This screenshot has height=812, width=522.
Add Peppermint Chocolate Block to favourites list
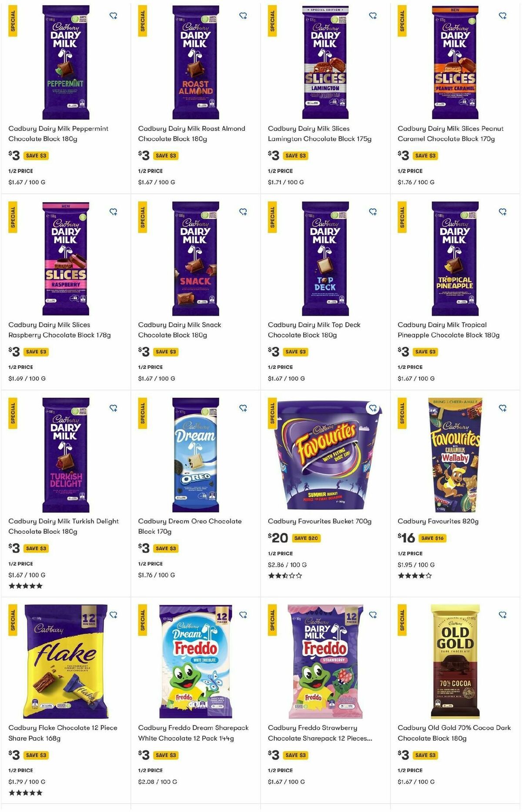coord(114,16)
